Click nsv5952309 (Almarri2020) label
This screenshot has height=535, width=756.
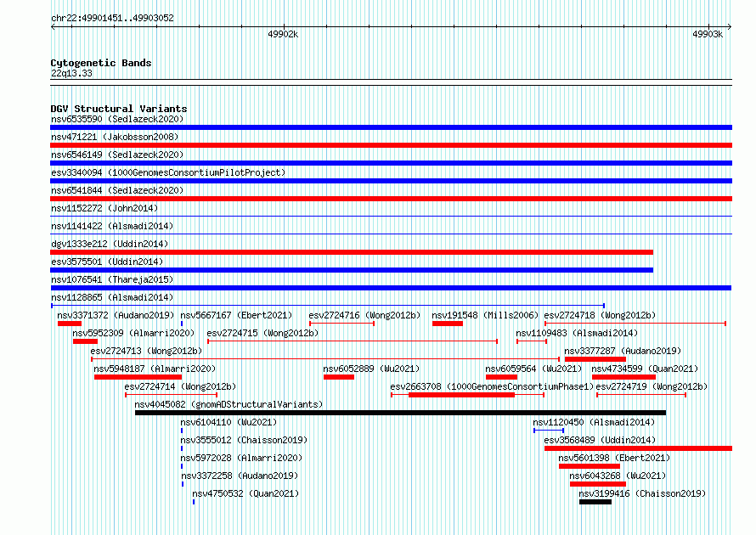(133, 333)
